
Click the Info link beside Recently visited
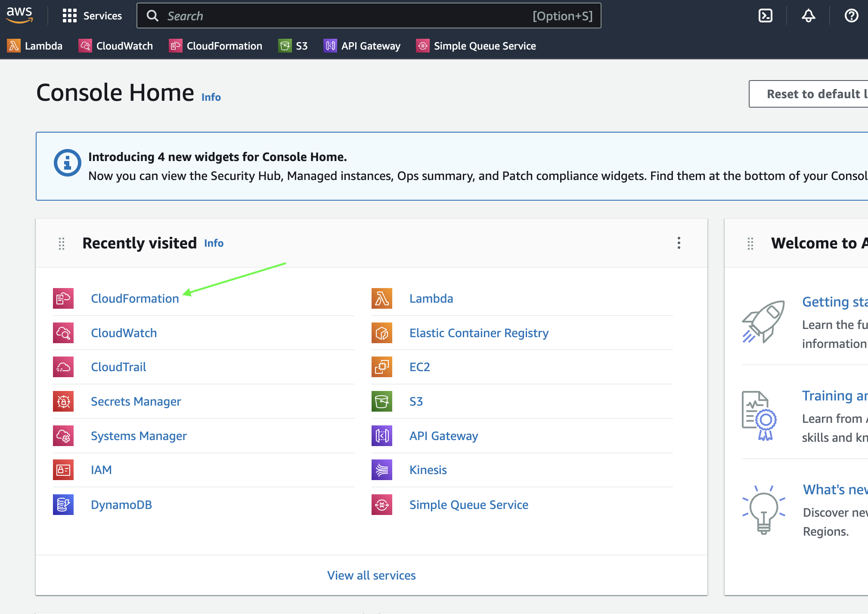coord(214,243)
